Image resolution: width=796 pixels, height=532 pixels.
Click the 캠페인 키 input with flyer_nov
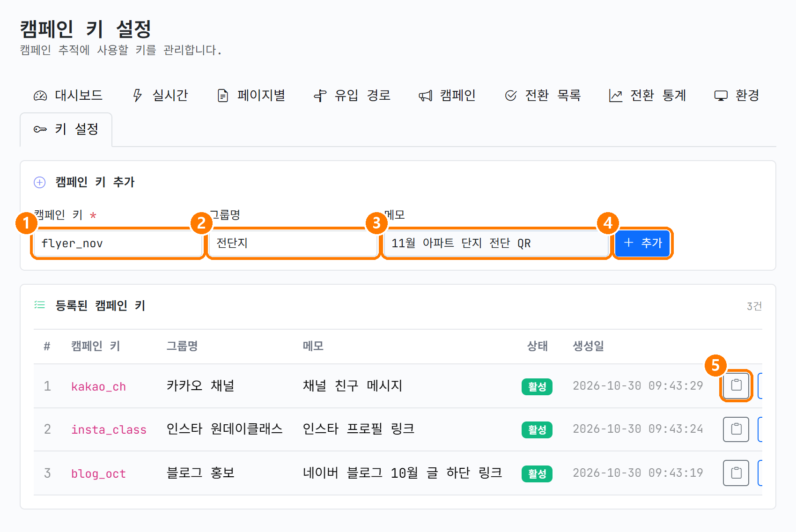tap(118, 244)
